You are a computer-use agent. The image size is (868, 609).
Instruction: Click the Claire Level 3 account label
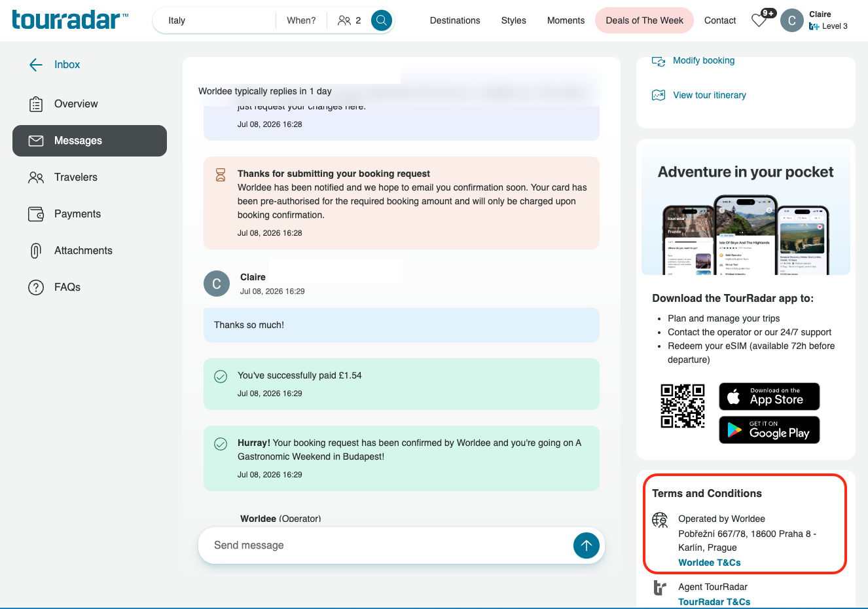(828, 20)
